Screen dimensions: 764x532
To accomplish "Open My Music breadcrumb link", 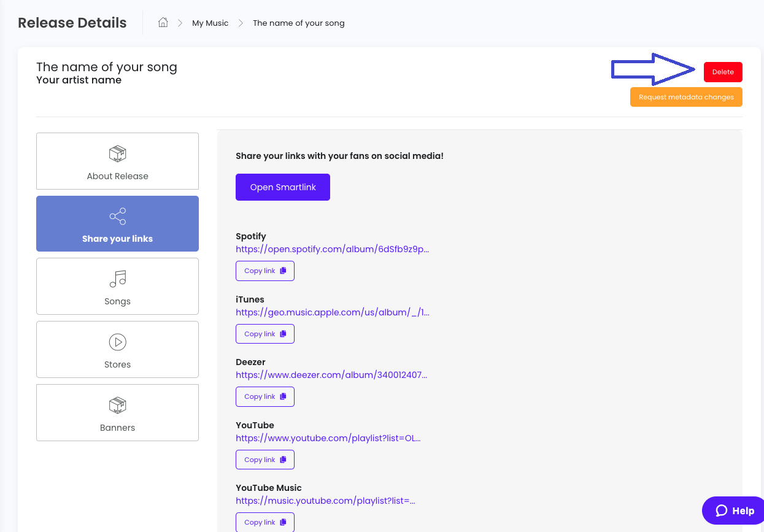I will [x=210, y=23].
